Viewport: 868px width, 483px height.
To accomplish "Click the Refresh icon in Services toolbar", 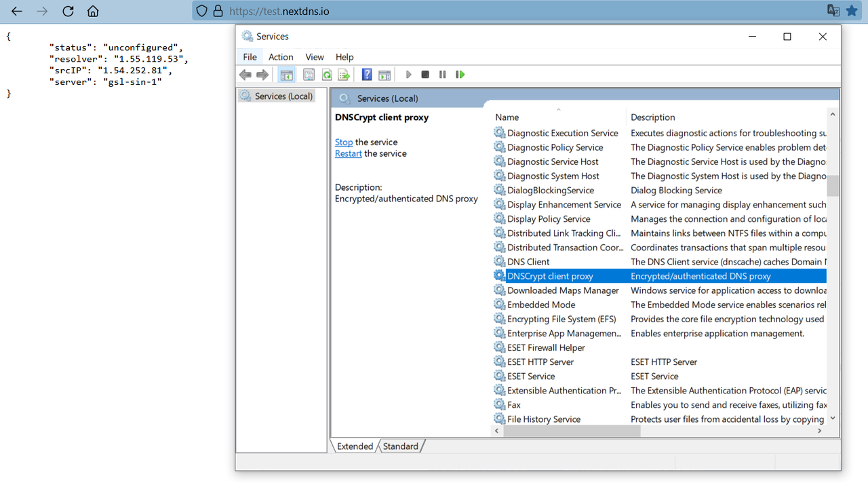I will click(x=327, y=75).
